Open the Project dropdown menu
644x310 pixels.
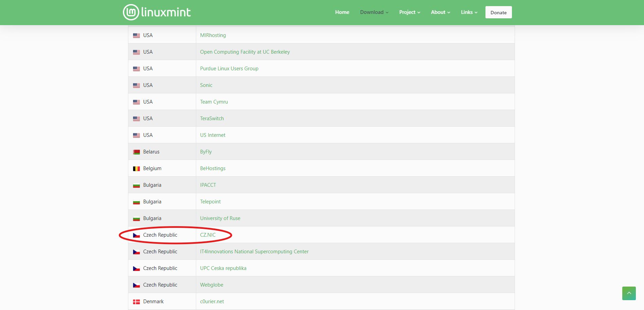pyautogui.click(x=409, y=12)
